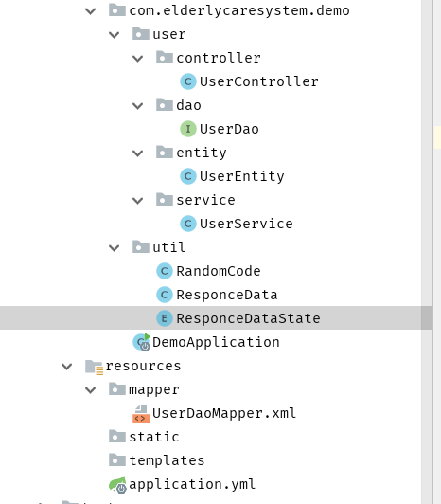Collapse the com.elderlycaresystem.demo package
The height and width of the screenshot is (504, 441).
pos(91,11)
